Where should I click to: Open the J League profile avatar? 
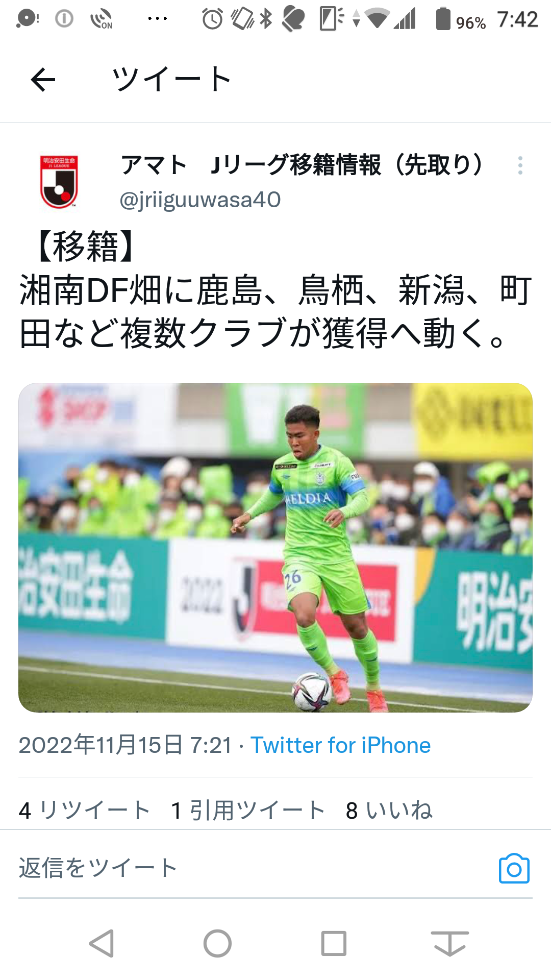pos(59,182)
